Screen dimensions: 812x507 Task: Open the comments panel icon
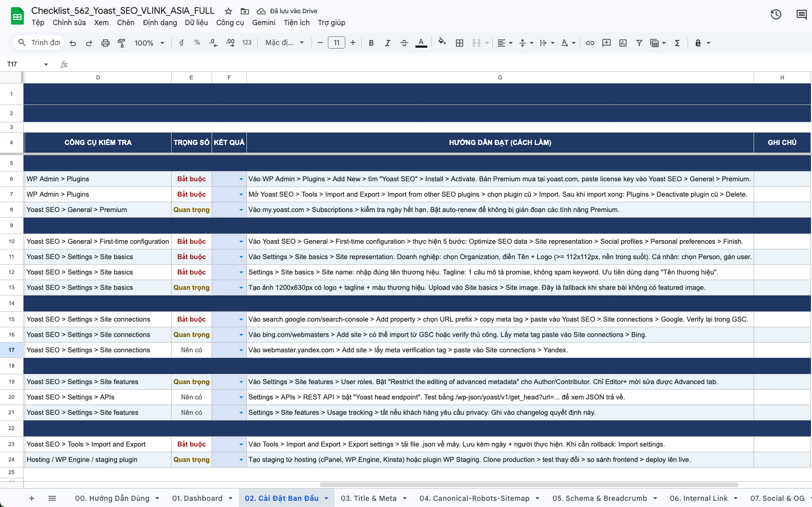(x=802, y=14)
